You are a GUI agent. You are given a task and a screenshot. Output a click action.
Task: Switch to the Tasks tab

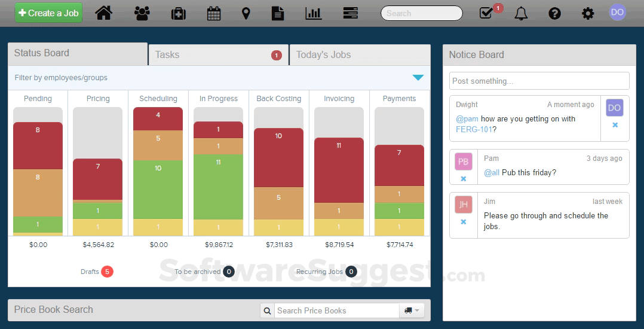[218, 55]
